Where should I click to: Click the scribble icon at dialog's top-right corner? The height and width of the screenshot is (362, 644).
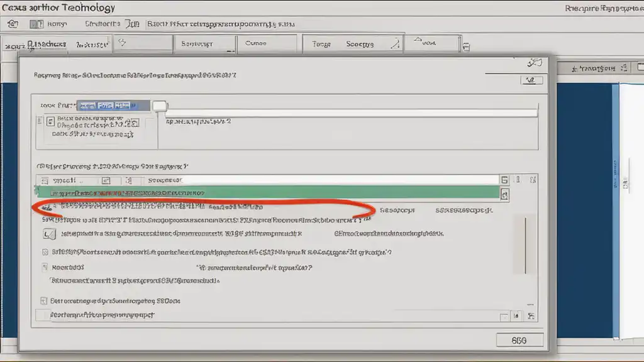(x=535, y=63)
